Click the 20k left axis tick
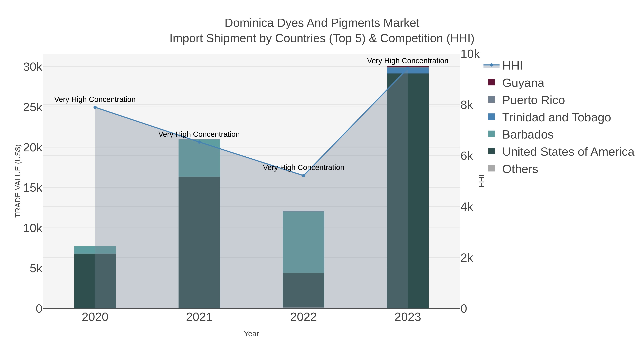This screenshot has height=362, width=644. coord(33,148)
